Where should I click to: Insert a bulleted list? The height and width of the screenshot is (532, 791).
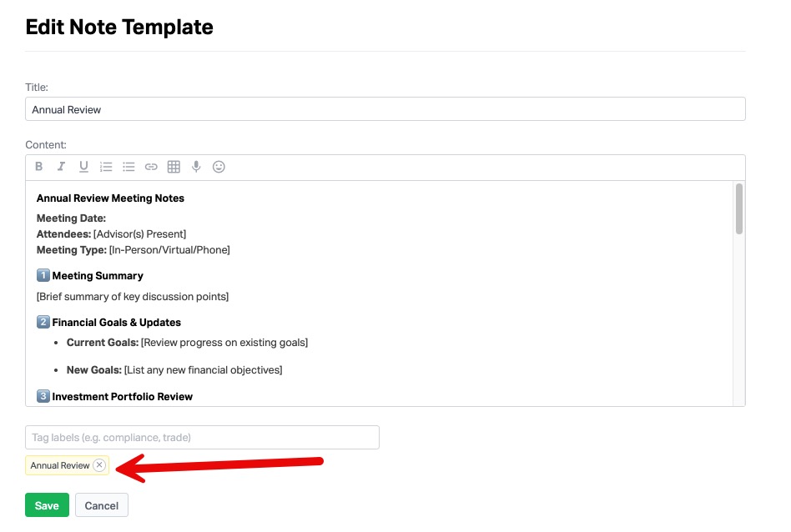(128, 167)
